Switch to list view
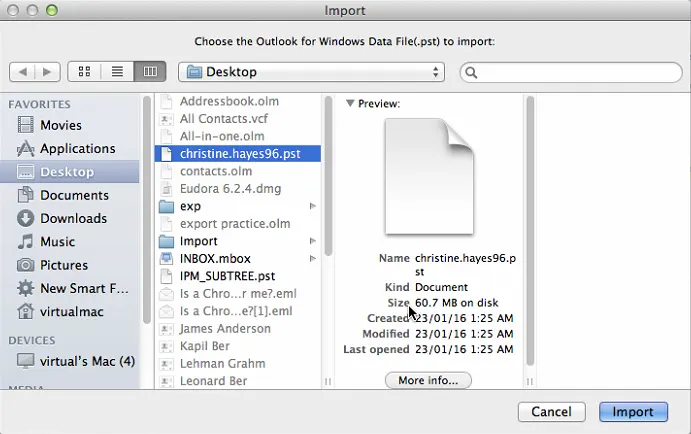This screenshot has height=434, width=691. click(x=117, y=71)
